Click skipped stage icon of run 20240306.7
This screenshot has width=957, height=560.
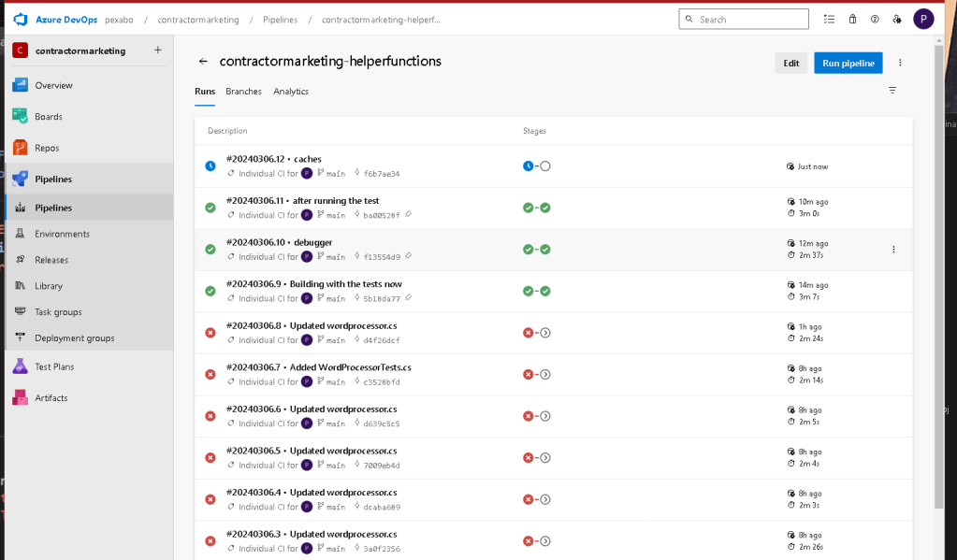545,375
